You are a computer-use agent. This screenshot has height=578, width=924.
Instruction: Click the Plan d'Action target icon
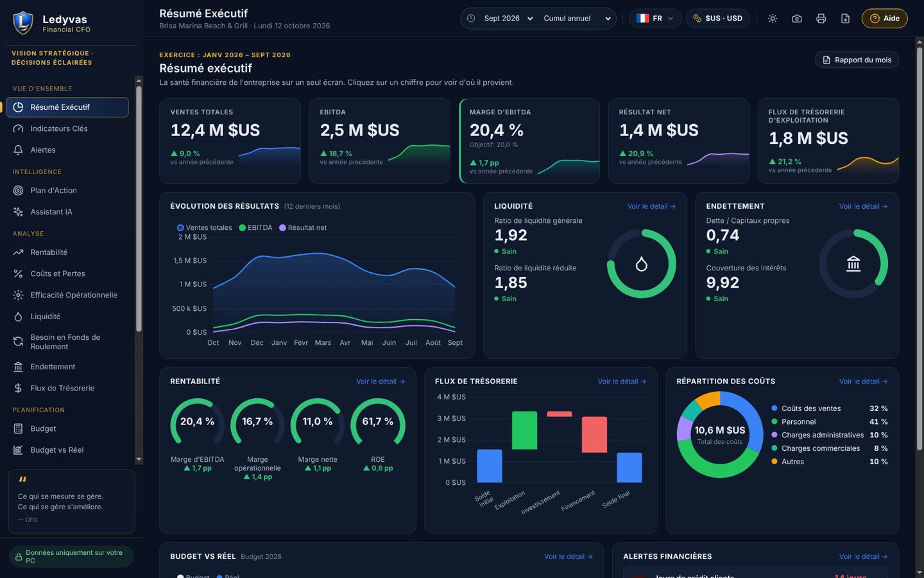pos(18,190)
